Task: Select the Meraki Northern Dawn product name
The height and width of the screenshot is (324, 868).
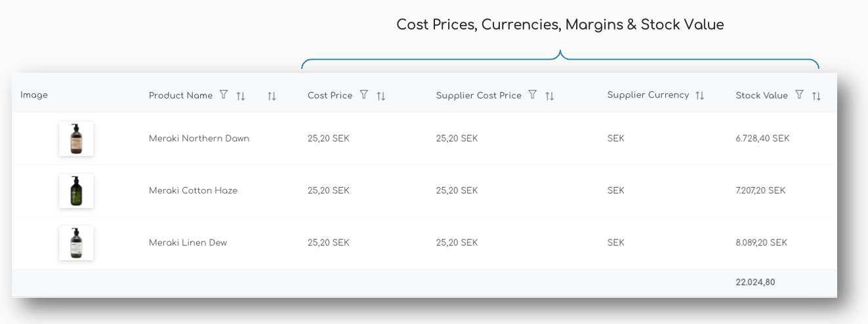Action: (199, 138)
